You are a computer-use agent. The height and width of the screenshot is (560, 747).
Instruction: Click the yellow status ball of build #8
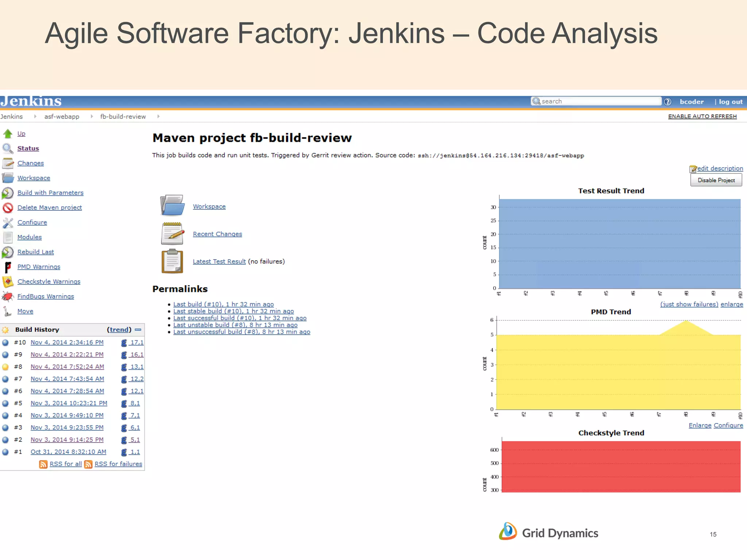click(5, 367)
